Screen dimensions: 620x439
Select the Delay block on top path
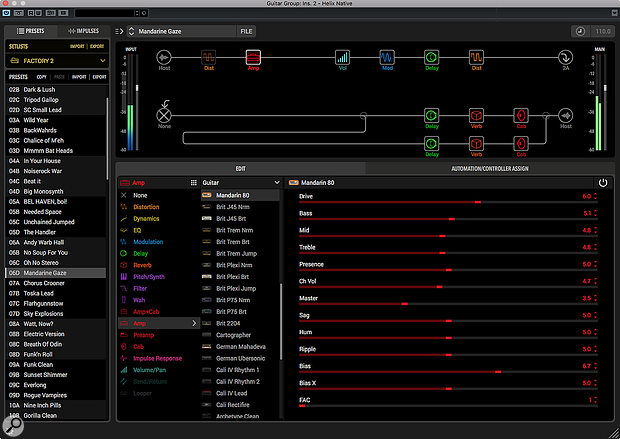431,58
